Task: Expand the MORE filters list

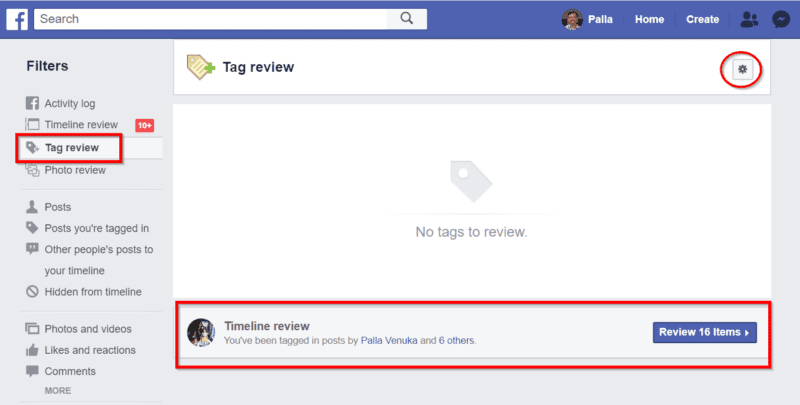Action: point(58,391)
